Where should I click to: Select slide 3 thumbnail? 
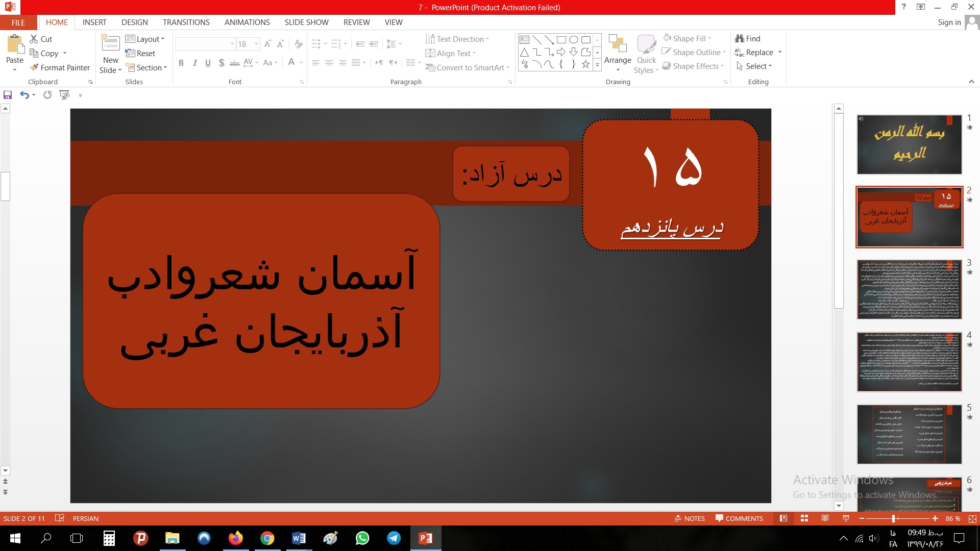pyautogui.click(x=909, y=289)
